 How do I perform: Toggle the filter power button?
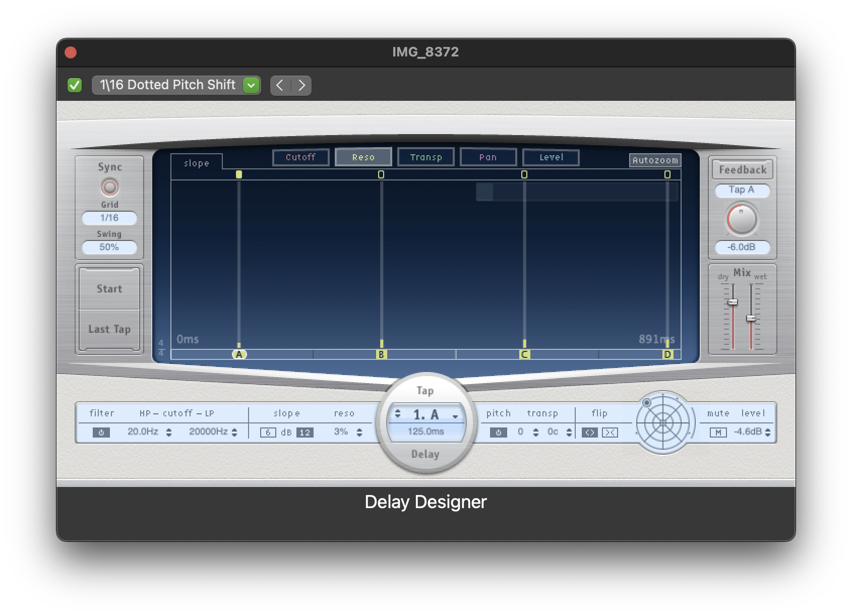click(101, 432)
